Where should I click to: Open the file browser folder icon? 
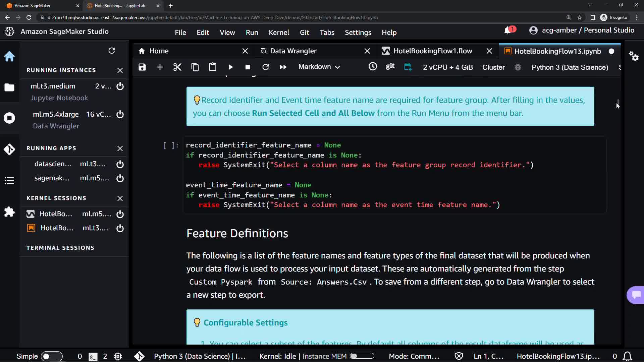(x=9, y=87)
